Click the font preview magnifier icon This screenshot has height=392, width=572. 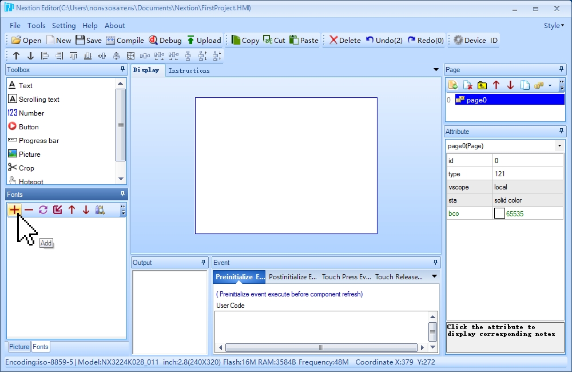(100, 210)
